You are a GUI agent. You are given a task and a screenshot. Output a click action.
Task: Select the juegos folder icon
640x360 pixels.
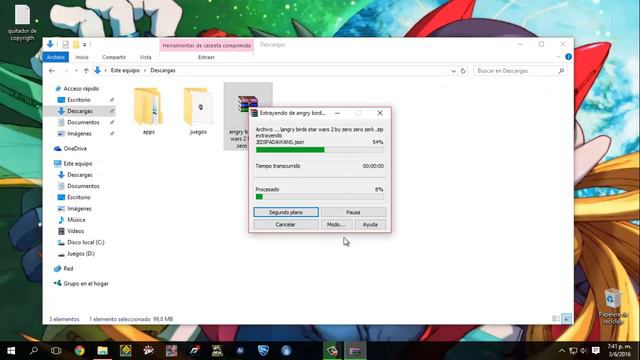tap(198, 107)
